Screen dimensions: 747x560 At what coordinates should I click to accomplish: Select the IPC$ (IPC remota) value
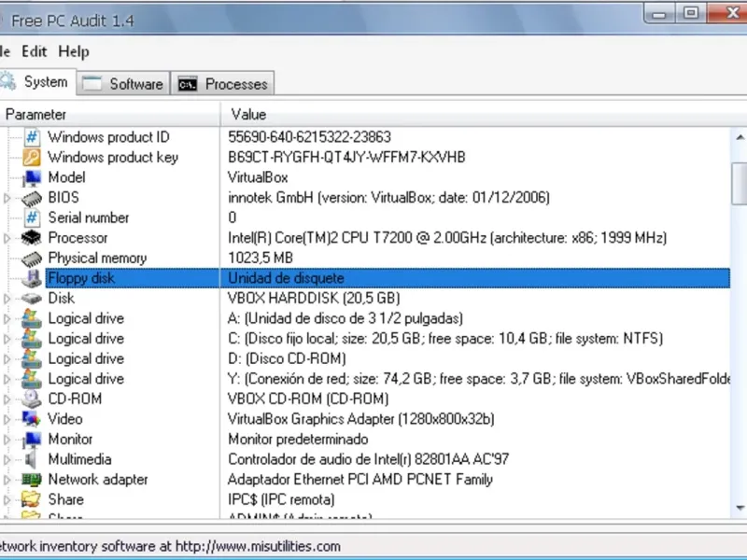(281, 499)
